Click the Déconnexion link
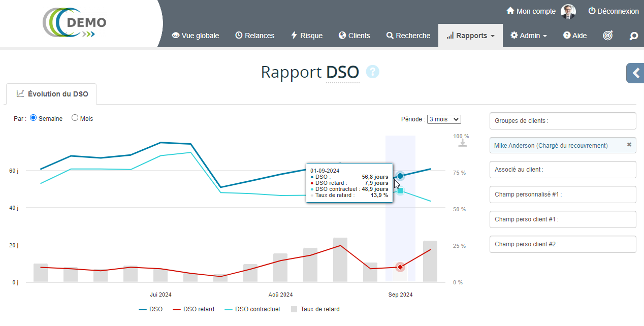Viewport: 644px width, 326px height. [614, 11]
